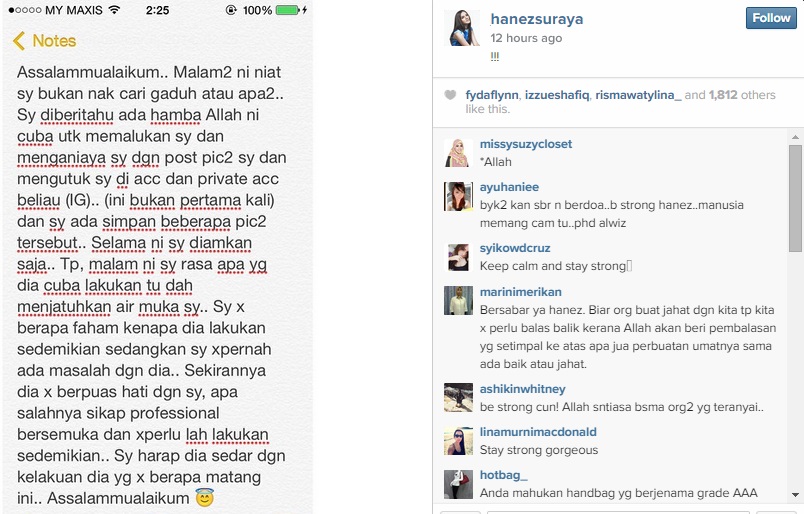Open rismawatylina_ liker profile link
Image resolution: width=804 pixels, height=514 pixels.
click(638, 95)
